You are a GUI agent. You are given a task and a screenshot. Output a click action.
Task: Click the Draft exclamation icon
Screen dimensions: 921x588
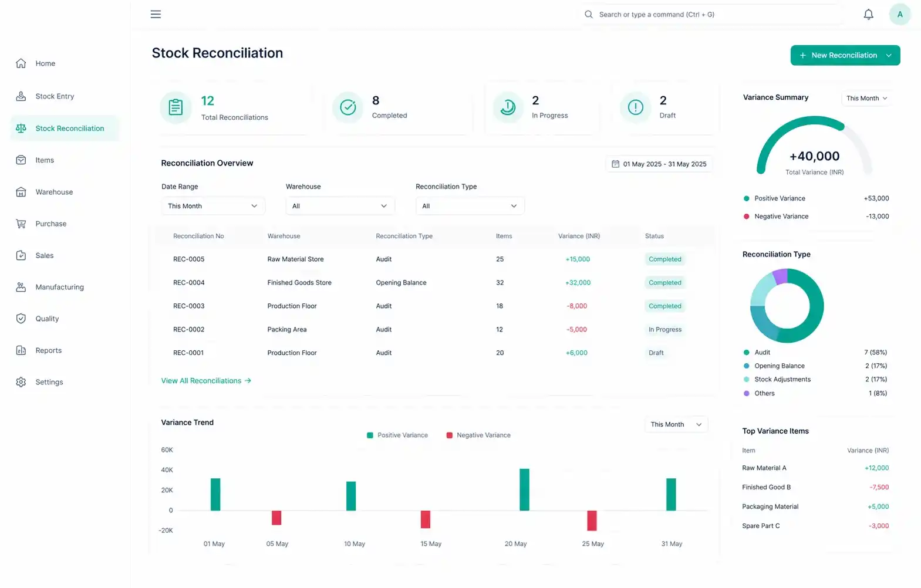[x=636, y=107]
